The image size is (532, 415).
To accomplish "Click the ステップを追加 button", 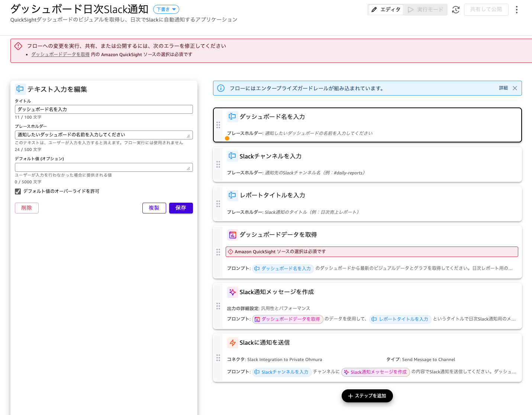I will tap(367, 396).
